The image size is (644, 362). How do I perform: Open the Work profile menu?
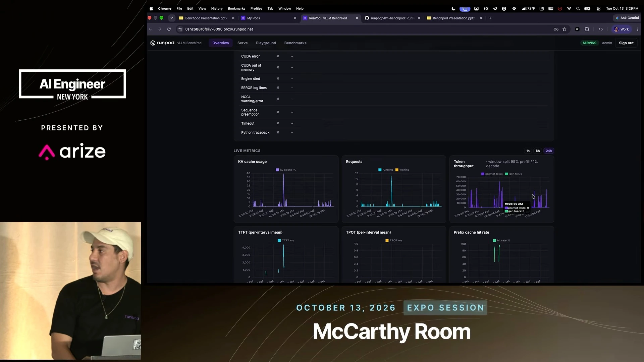[x=621, y=29]
